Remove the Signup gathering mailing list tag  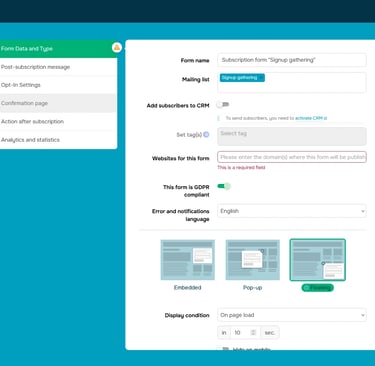click(261, 78)
